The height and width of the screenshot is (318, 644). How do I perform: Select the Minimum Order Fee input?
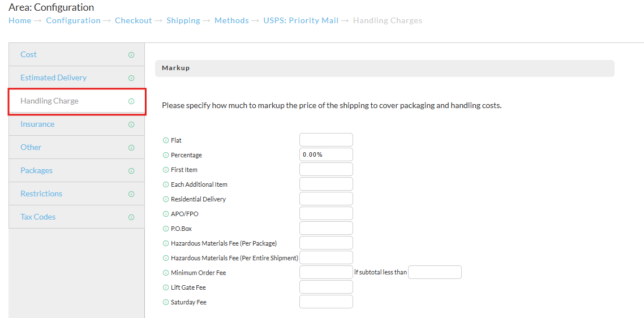point(326,272)
